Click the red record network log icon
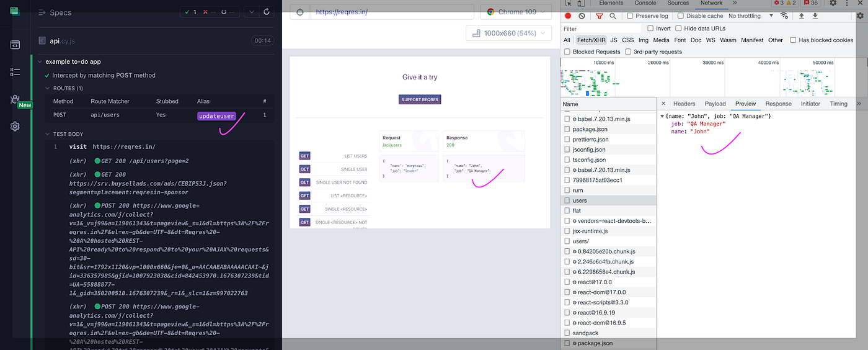868x350 pixels. 568,16
